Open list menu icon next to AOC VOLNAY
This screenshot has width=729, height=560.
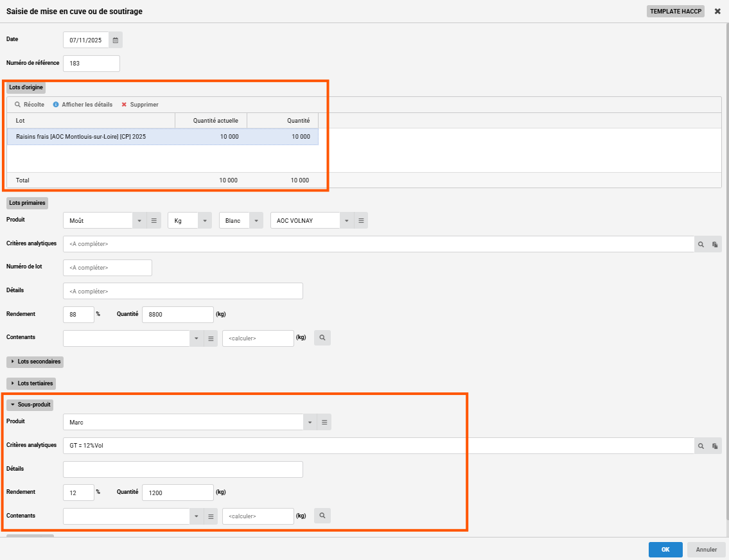(x=361, y=221)
